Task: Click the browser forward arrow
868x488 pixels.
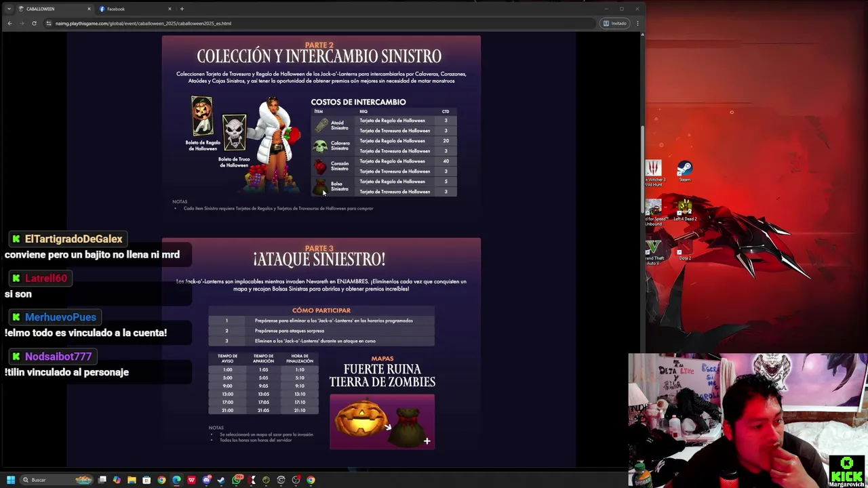Action: point(22,23)
